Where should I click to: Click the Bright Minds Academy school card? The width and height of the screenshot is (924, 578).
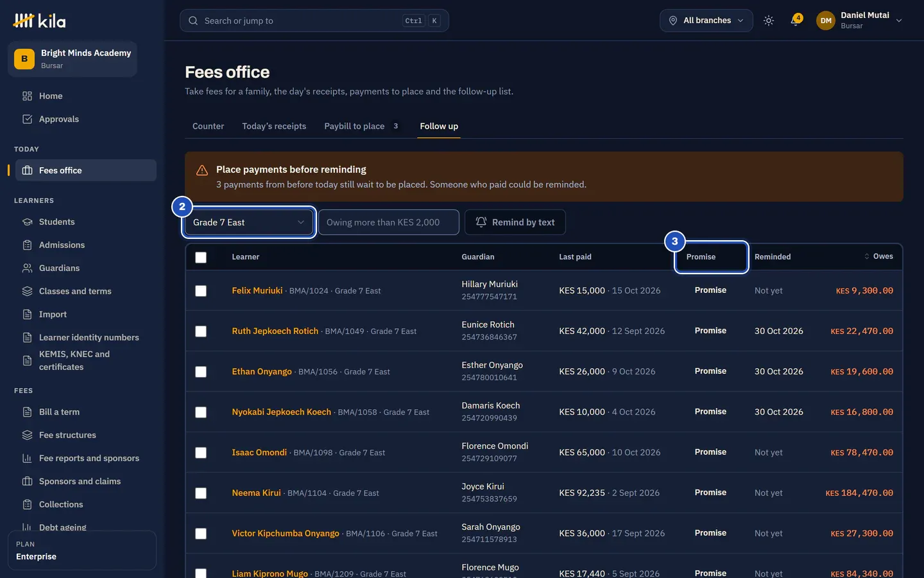tap(73, 59)
